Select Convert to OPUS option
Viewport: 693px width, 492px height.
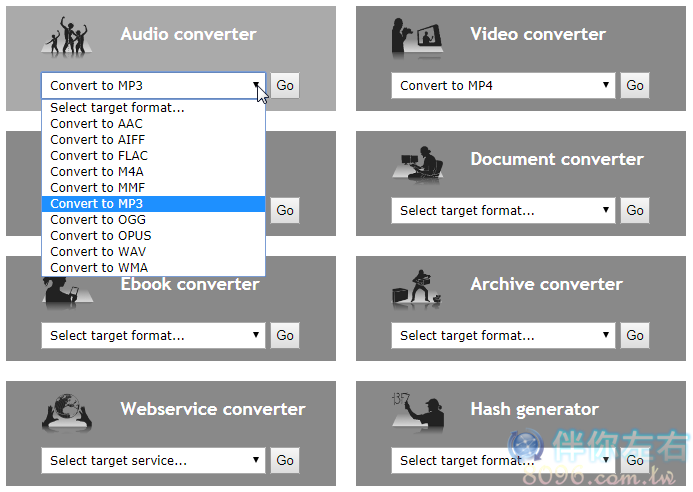[153, 236]
